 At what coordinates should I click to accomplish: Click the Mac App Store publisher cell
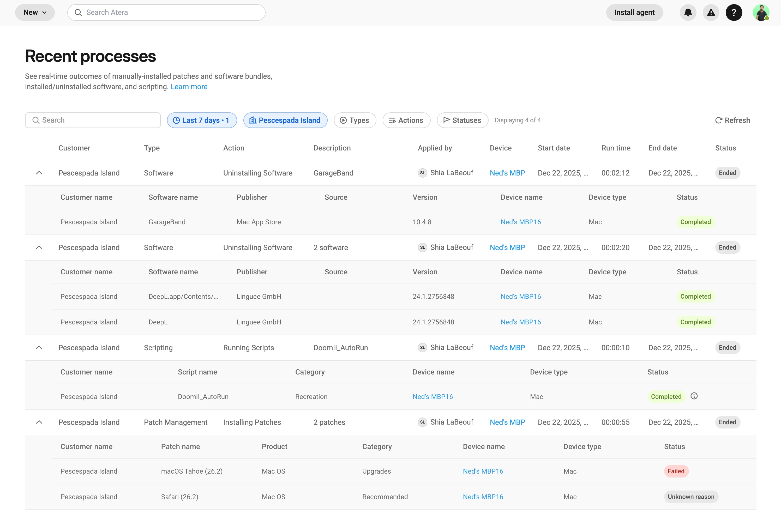coord(259,222)
